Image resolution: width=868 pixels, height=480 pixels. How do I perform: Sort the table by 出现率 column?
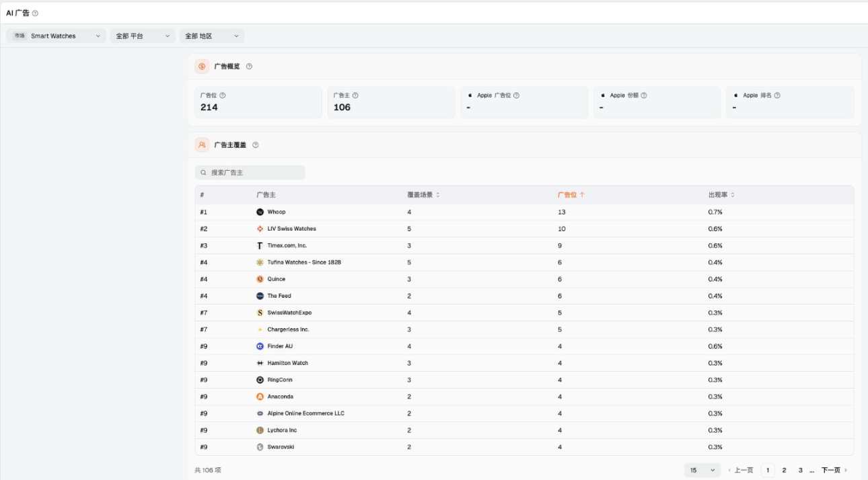(721, 195)
